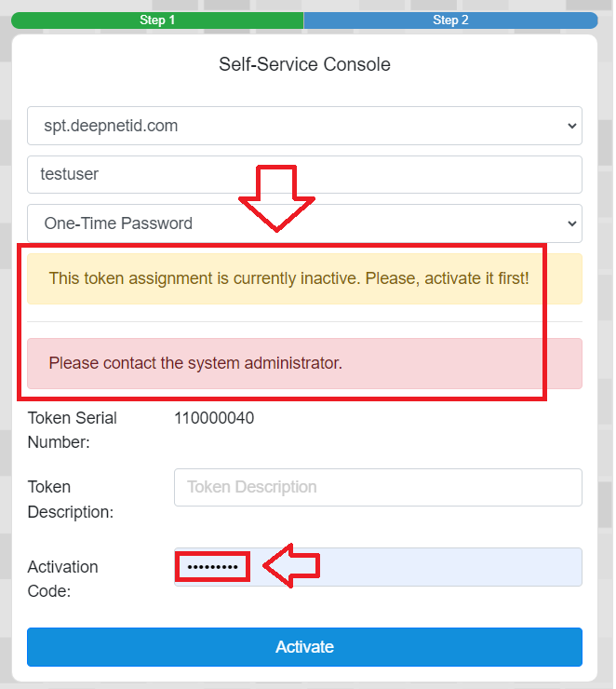Click the Token Description label
The height and width of the screenshot is (689, 616).
tap(71, 499)
